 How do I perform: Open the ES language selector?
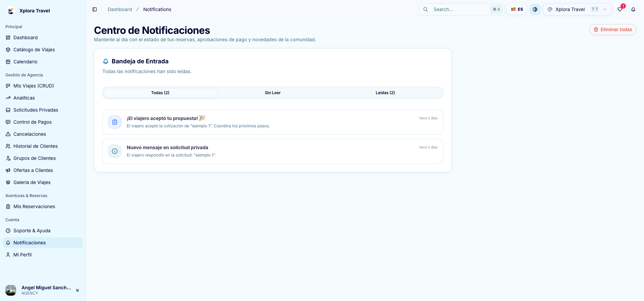517,9
